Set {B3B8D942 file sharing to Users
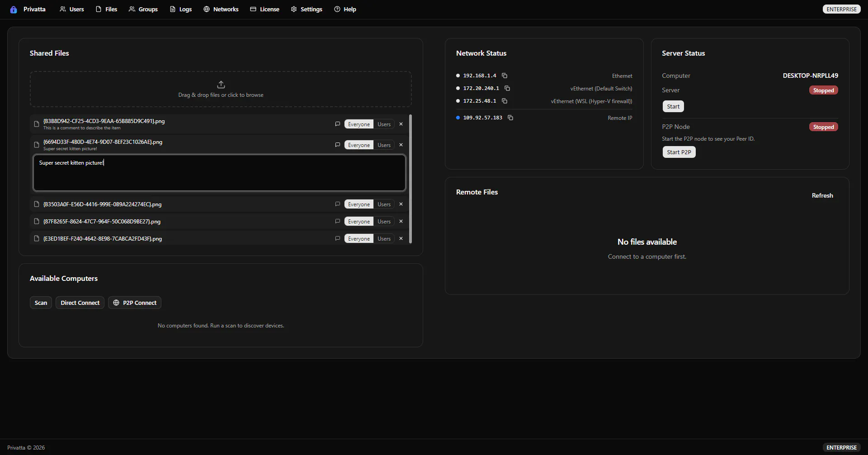 click(384, 124)
